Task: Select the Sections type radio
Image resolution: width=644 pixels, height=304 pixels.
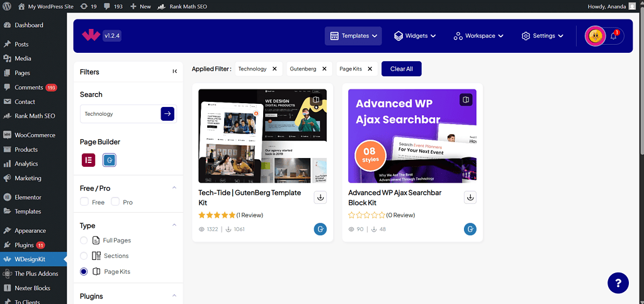Action: [84, 256]
